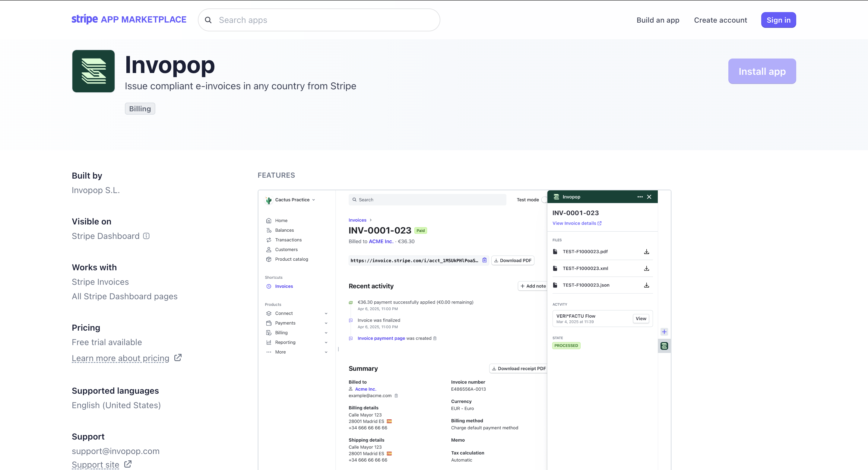Expand the Reporting product chevron
The image size is (868, 470).
[326, 342]
